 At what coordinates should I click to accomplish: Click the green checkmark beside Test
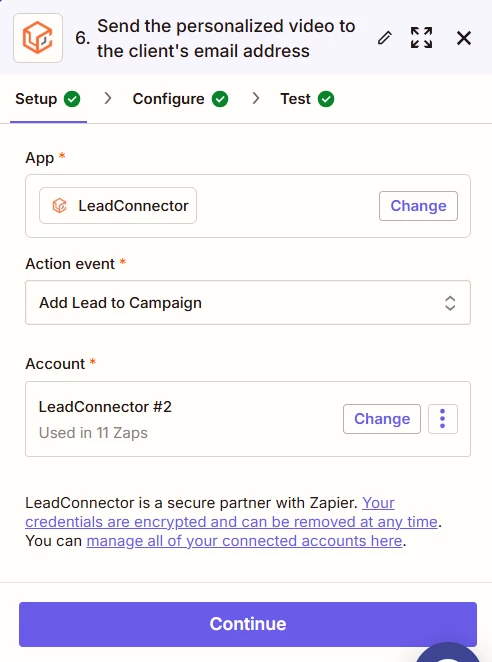point(326,99)
